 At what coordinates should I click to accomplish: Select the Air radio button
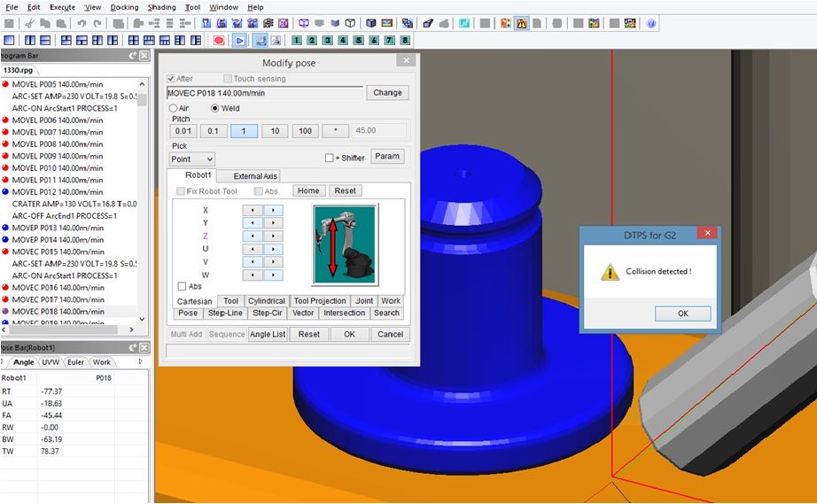coord(173,108)
